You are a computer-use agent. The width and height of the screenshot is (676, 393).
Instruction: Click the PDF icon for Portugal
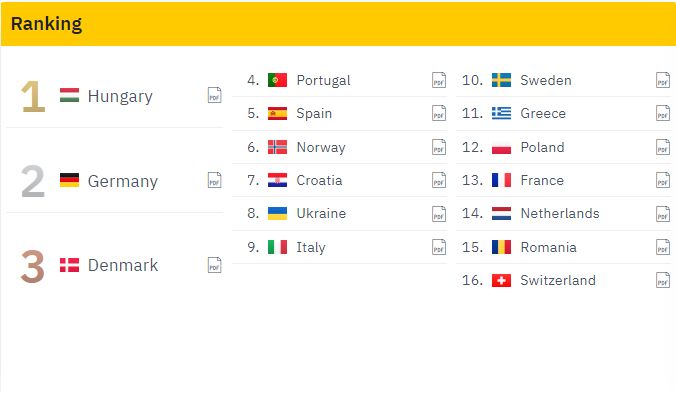tap(439, 80)
